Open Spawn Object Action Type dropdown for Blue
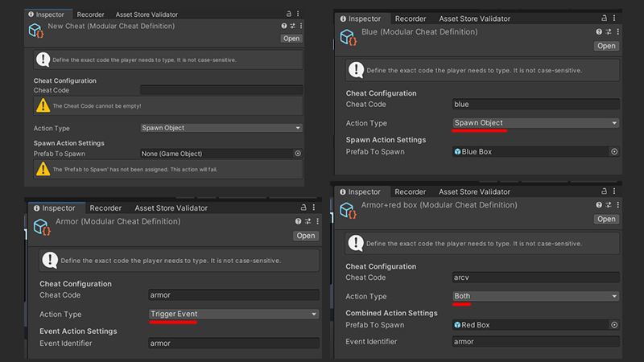 (x=536, y=123)
